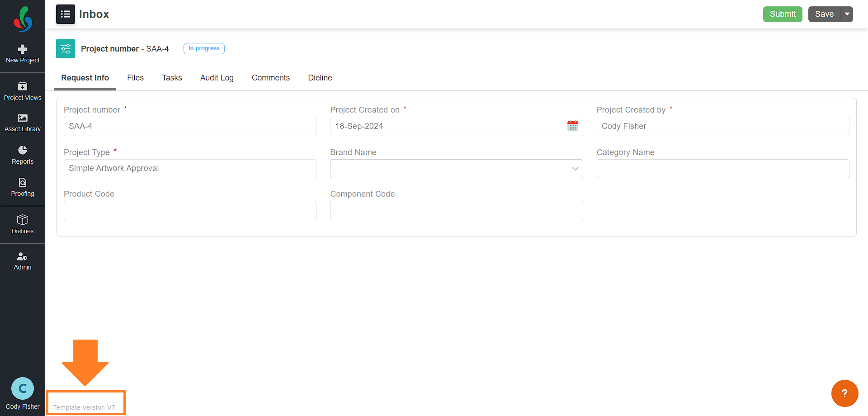Open the orange help button
Image resolution: width=868 pixels, height=416 pixels.
pos(844,393)
